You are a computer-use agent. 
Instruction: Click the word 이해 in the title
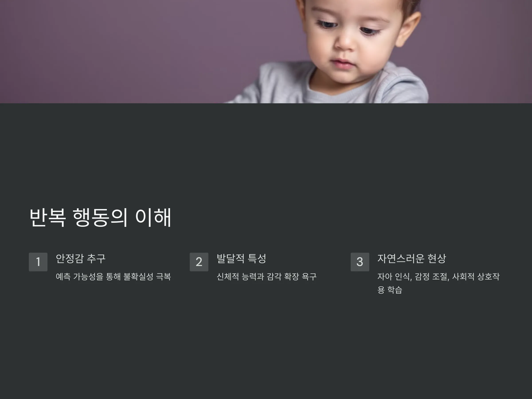tap(153, 217)
